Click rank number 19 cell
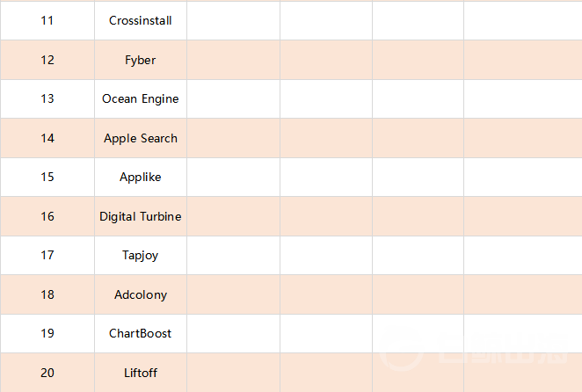 point(47,333)
